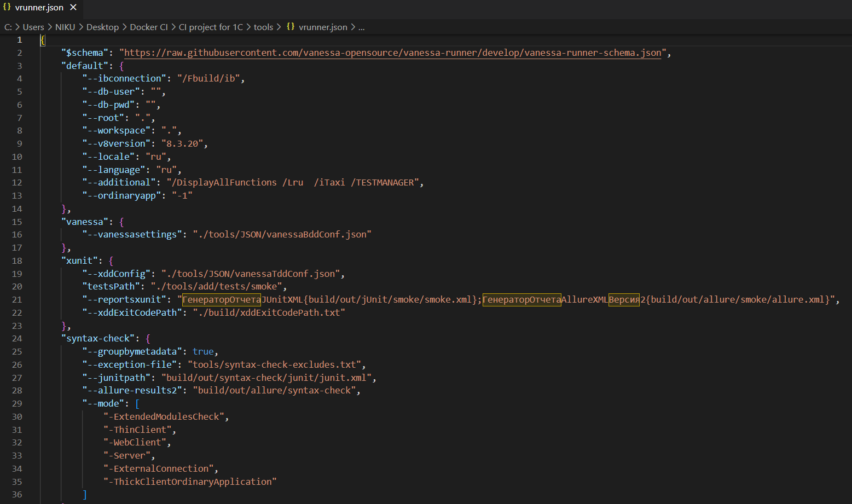Click the JSON braces icon in the breadcrumb bar

coord(291,26)
